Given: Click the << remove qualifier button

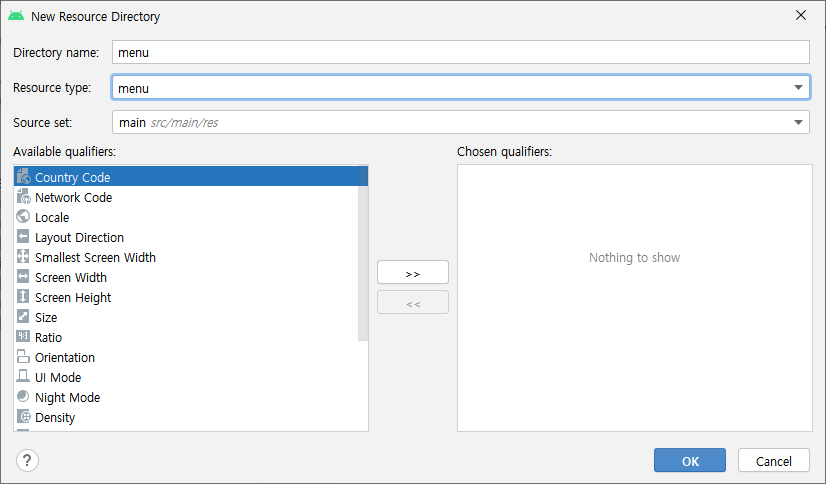Looking at the screenshot, I should click(x=412, y=302).
